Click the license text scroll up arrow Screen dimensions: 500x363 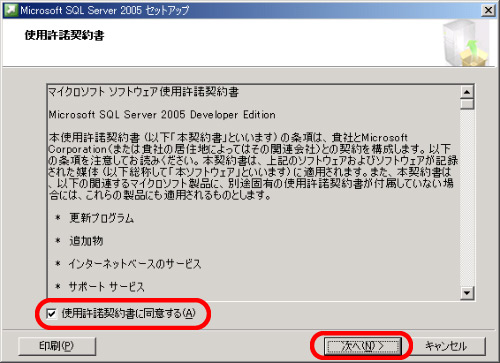467,92
